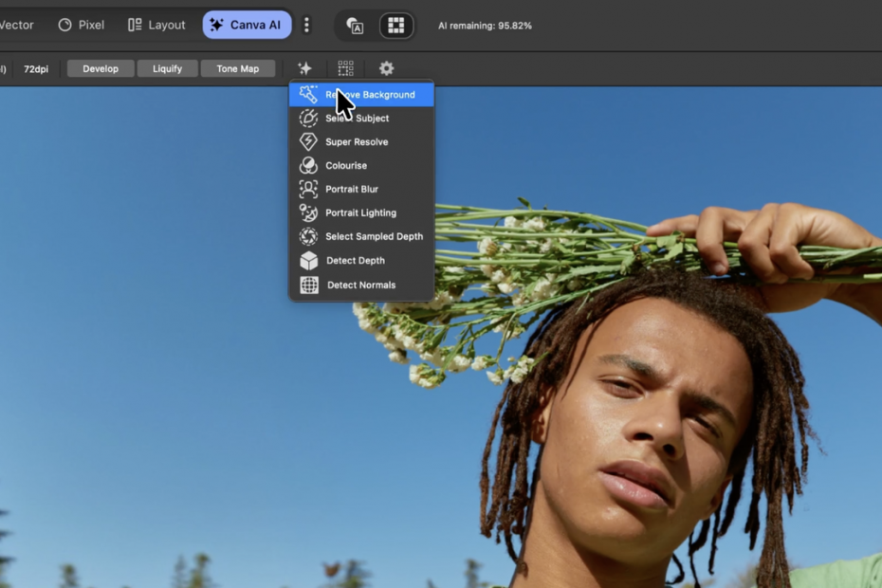Open the three-dot menu beside Canva AI

(x=306, y=25)
